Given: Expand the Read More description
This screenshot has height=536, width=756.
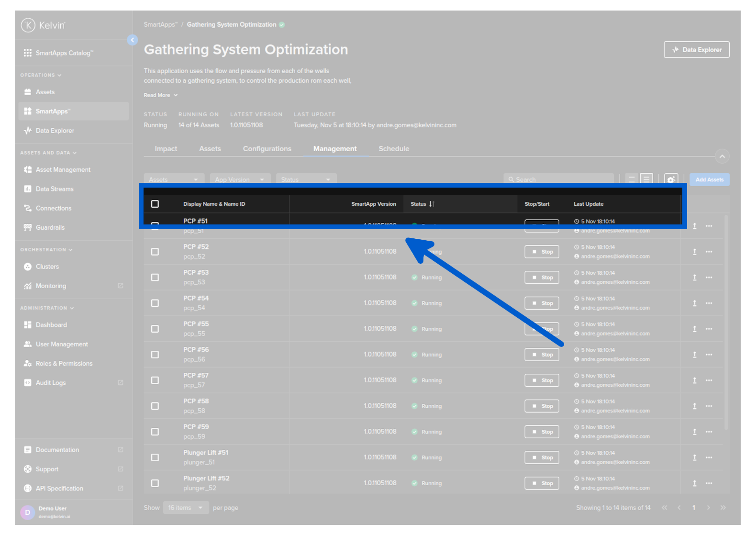Looking at the screenshot, I should point(161,95).
